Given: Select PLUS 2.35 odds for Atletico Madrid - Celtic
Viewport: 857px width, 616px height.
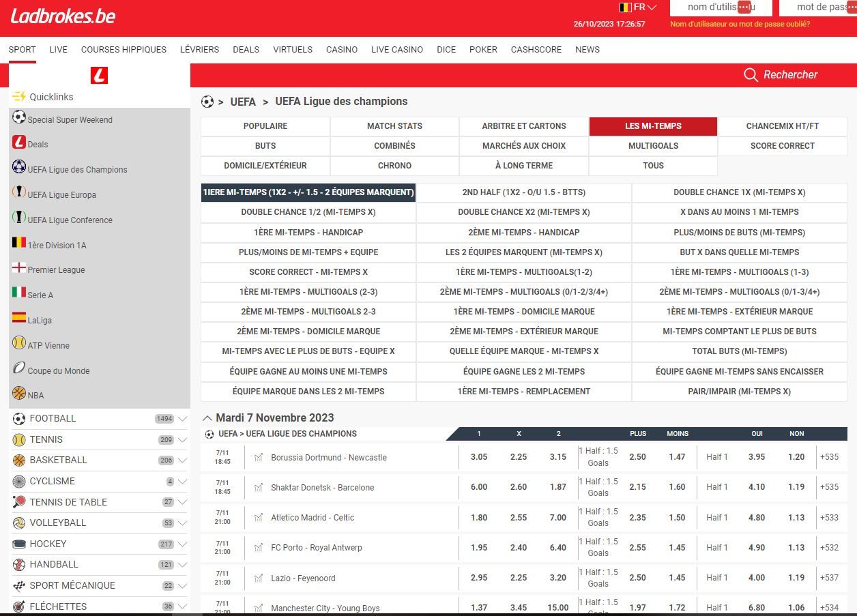Looking at the screenshot, I should coord(637,517).
